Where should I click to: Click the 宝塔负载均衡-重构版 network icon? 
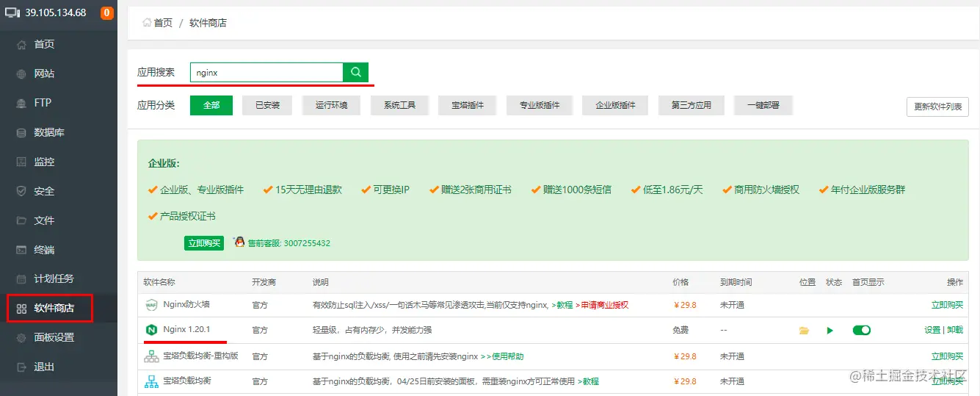[151, 356]
